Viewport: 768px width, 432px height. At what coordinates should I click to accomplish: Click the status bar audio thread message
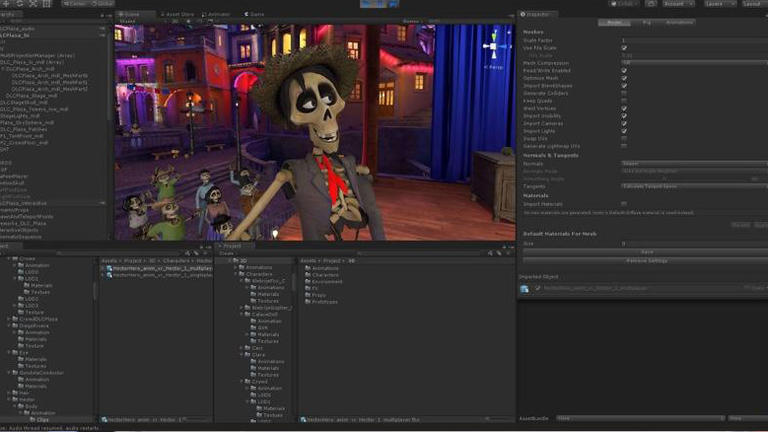pyautogui.click(x=49, y=428)
